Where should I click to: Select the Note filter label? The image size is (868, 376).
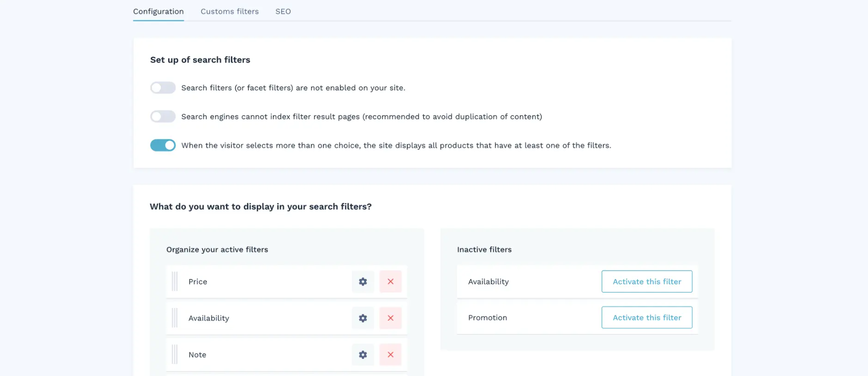[x=197, y=355]
